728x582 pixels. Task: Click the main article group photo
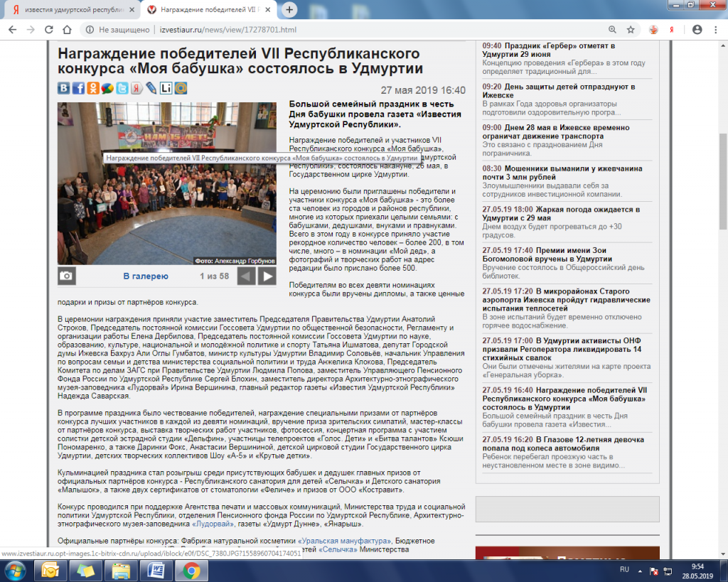[167, 206]
